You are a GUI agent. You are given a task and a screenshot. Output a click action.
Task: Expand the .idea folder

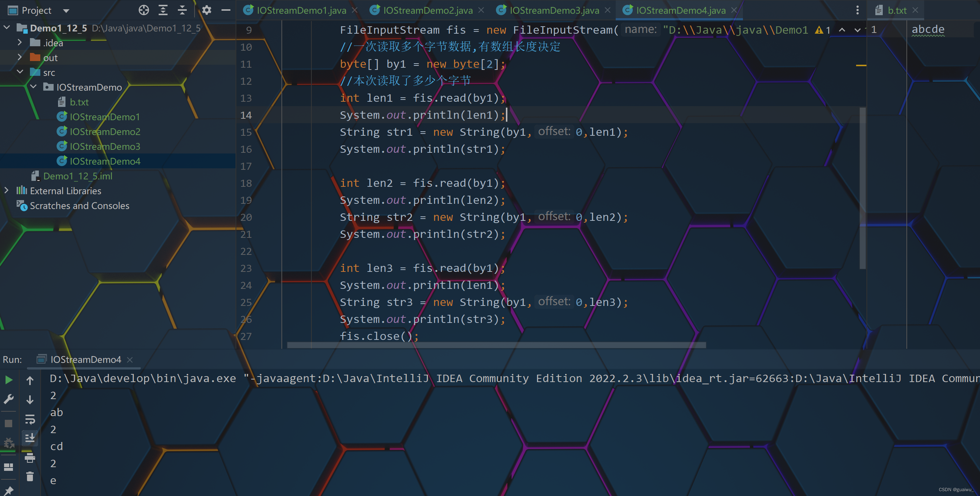click(20, 43)
